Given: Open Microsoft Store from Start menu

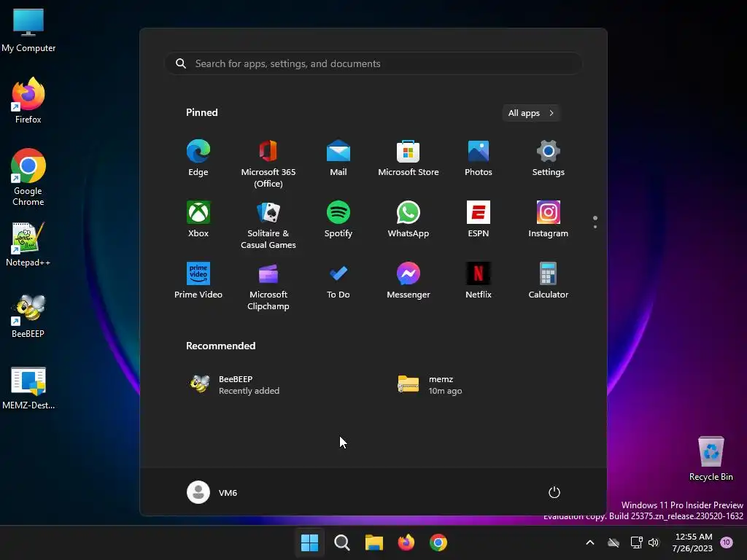Looking at the screenshot, I should click(409, 158).
